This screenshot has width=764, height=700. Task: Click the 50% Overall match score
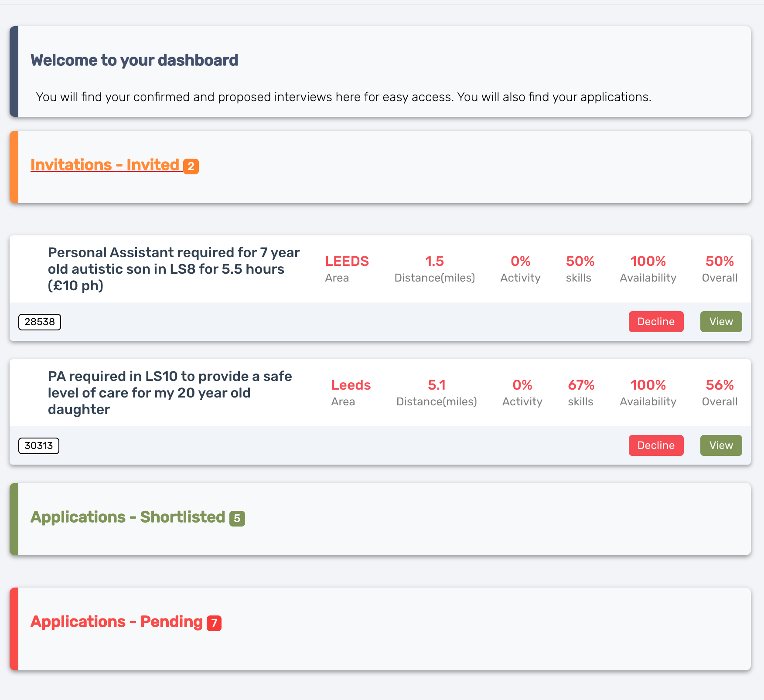tap(720, 262)
